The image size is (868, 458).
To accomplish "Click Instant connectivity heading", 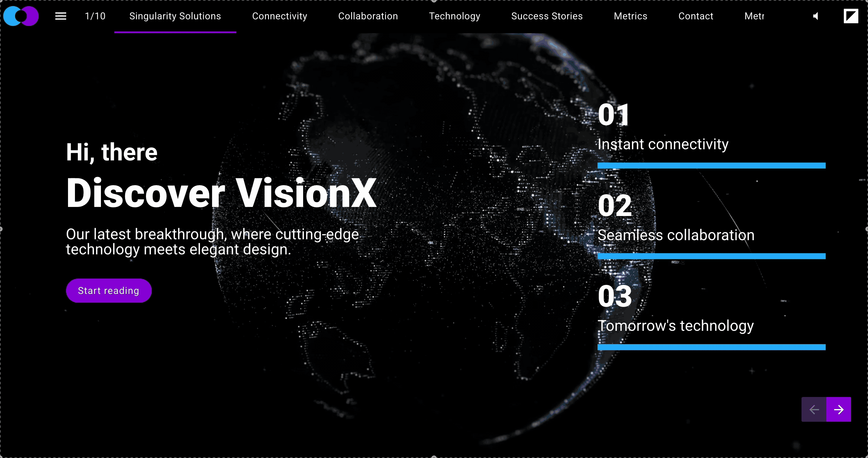I will click(x=663, y=144).
